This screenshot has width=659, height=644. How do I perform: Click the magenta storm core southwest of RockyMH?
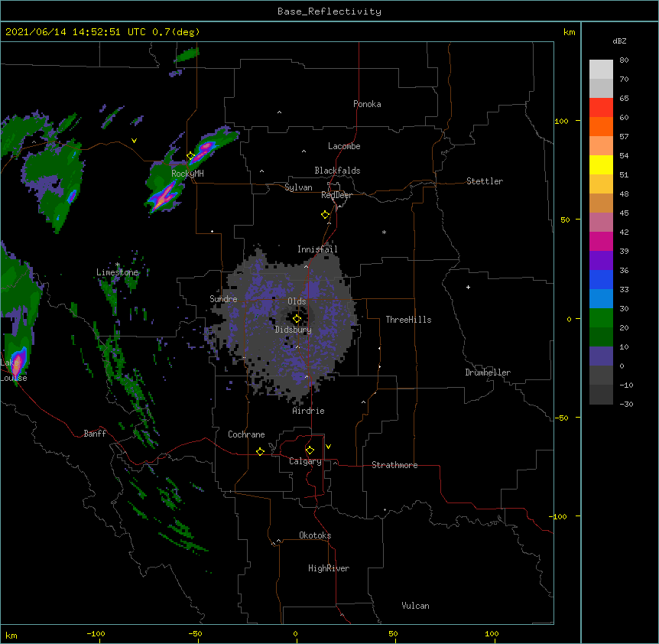pyautogui.click(x=163, y=198)
